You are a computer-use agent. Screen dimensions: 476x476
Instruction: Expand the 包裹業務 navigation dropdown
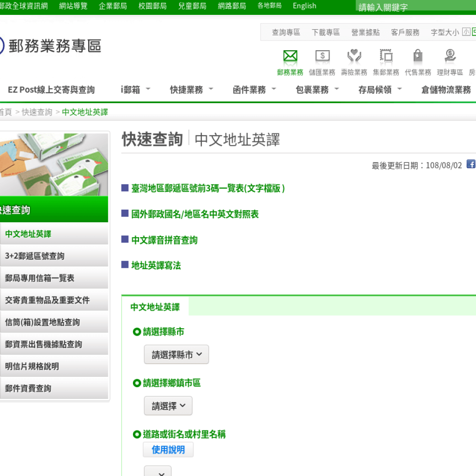312,90
